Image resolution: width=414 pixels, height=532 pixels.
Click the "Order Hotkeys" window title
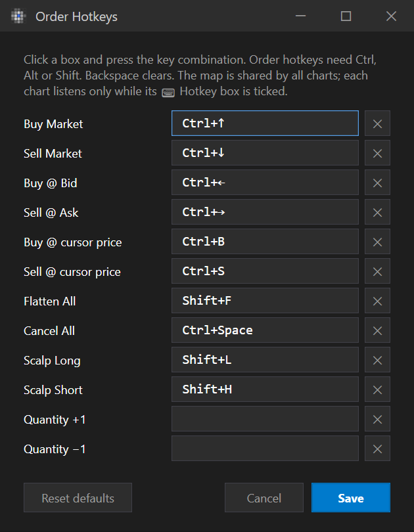[76, 16]
